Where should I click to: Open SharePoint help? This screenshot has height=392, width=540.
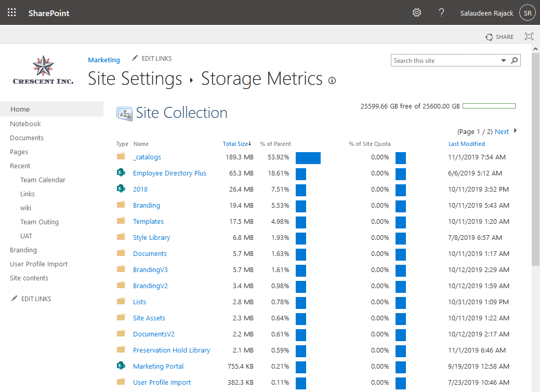point(441,12)
